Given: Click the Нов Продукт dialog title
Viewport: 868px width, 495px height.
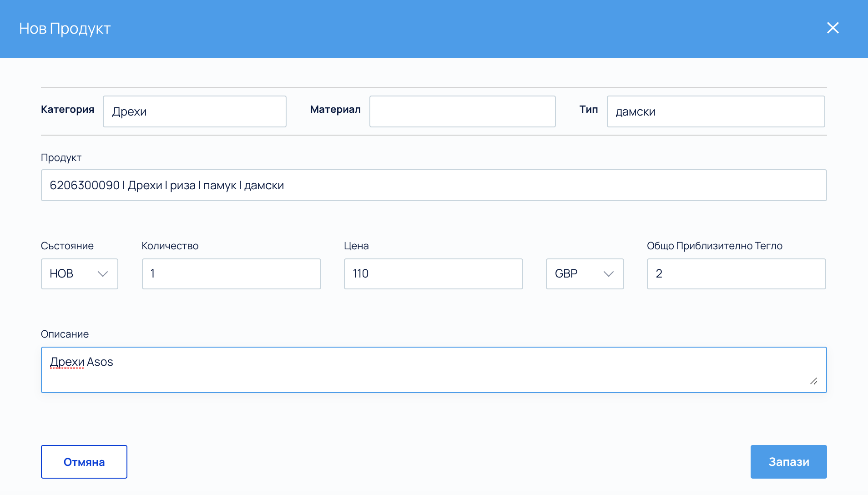Looking at the screenshot, I should 65,28.
